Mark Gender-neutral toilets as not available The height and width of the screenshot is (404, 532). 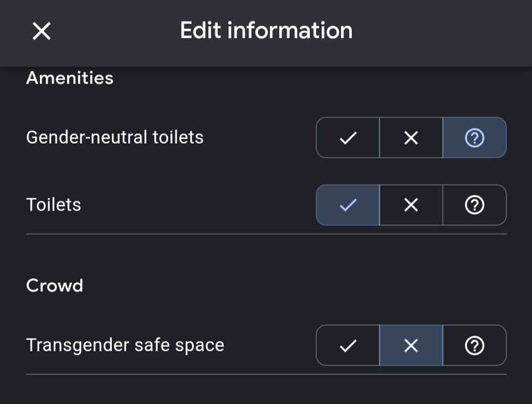click(x=411, y=138)
